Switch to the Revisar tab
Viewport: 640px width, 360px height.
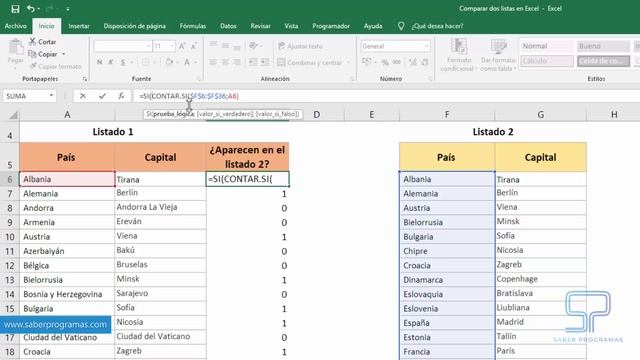tap(260, 26)
